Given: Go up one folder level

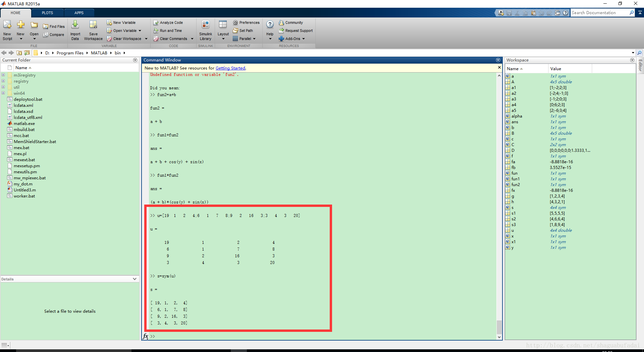Looking at the screenshot, I should pos(19,53).
